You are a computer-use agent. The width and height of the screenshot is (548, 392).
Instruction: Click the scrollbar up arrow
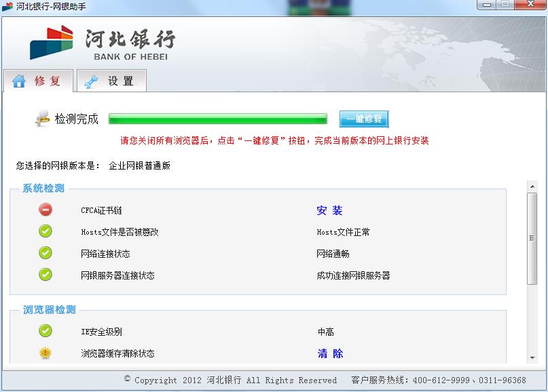pos(532,187)
